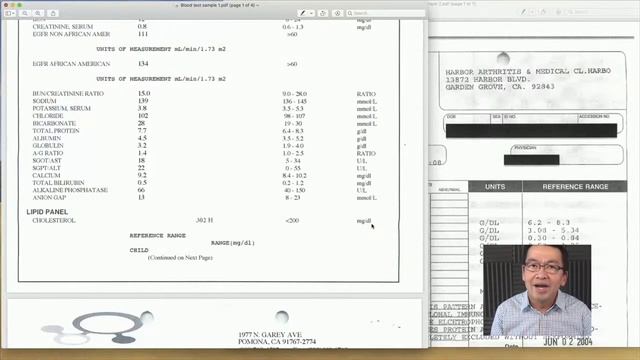Click the GLOBULIN row label
The height and width of the screenshot is (360, 640).
(x=48, y=145)
